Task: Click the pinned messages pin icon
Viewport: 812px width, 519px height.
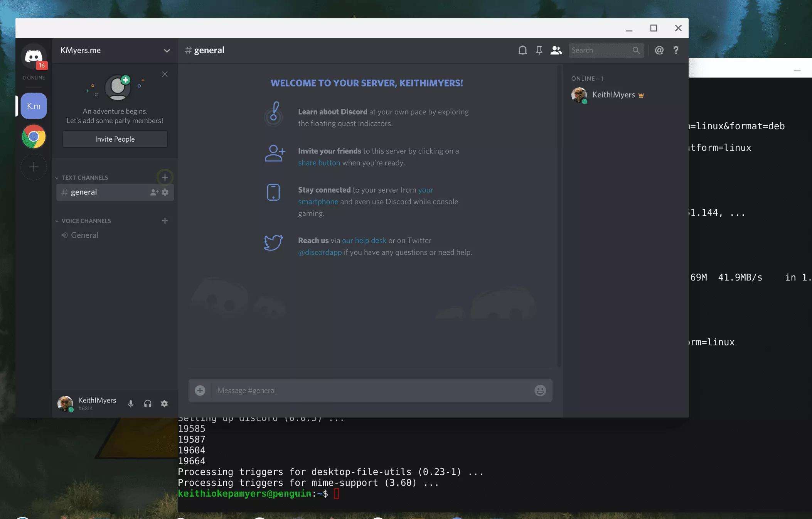Action: (x=539, y=50)
